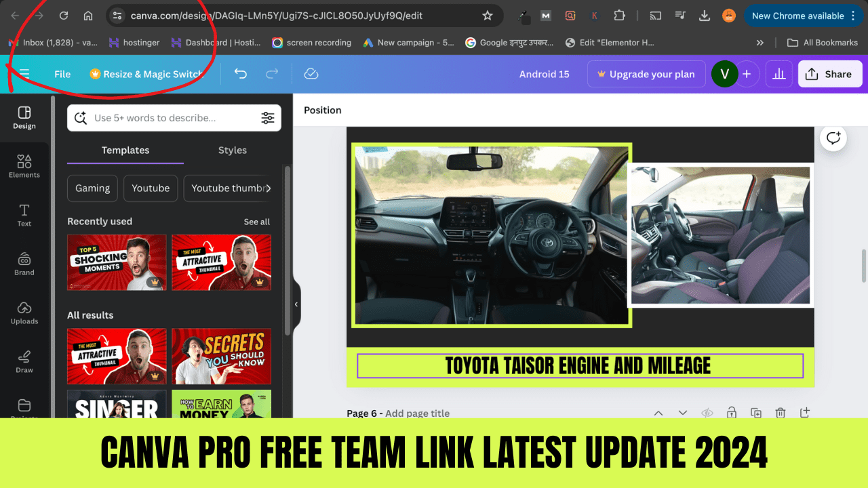This screenshot has width=868, height=488.
Task: Open Chrome extensions puzzle icon
Action: (x=619, y=16)
